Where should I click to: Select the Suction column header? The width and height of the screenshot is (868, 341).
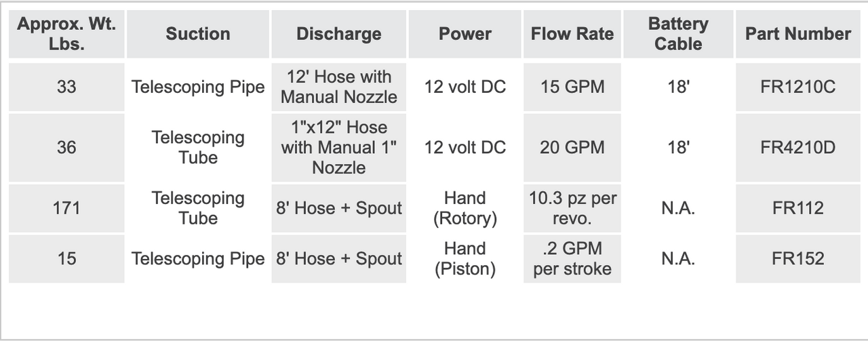(198, 34)
